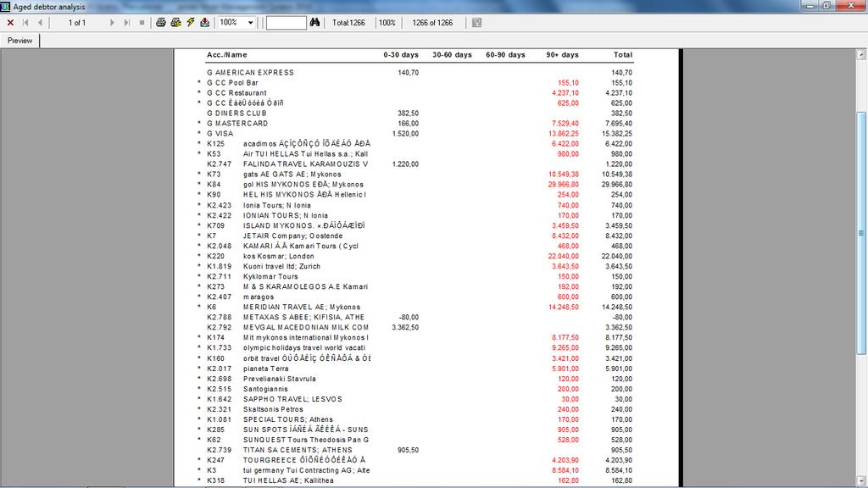Click the 29.966,80 red amount for K84
Viewport: 868px width, 488px height.
(564, 185)
